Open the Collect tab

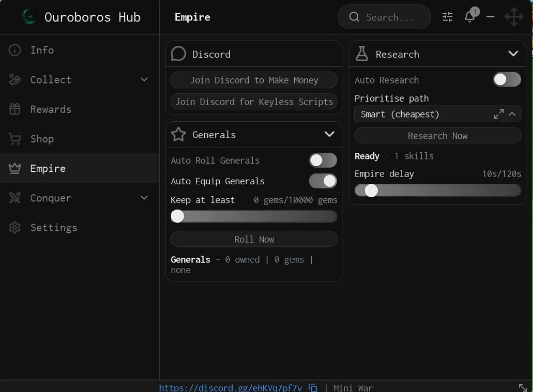[x=80, y=79]
